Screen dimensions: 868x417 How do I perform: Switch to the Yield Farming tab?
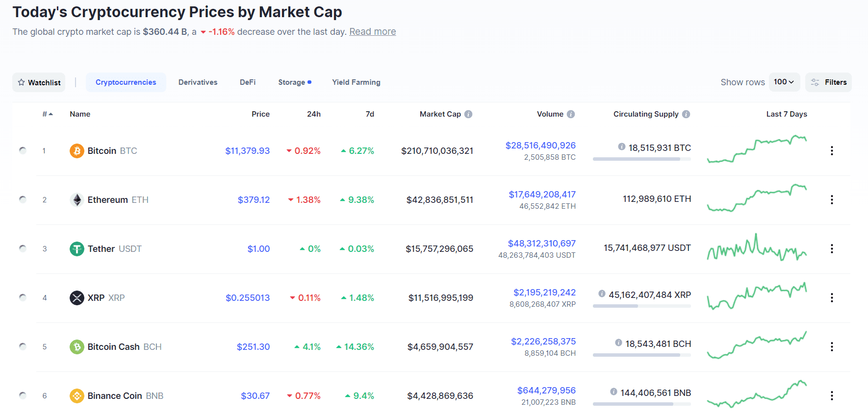click(x=357, y=82)
